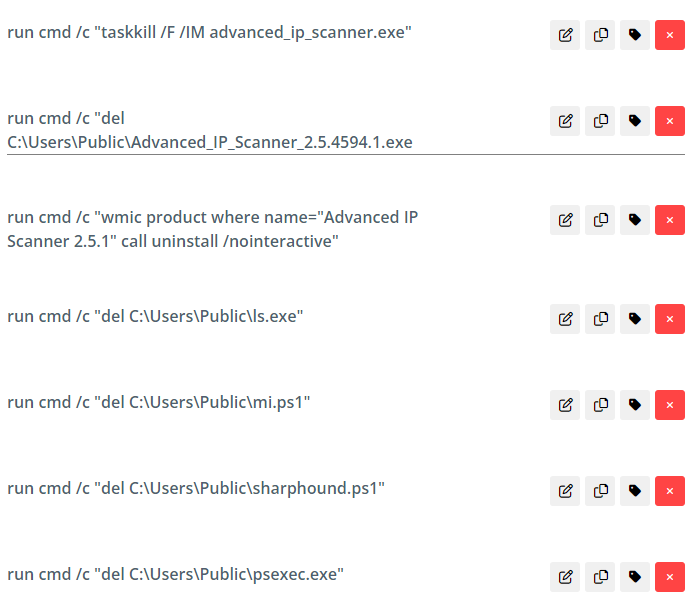Delete the del psexec.exe command entry
The width and height of the screenshot is (694, 611).
tap(670, 577)
